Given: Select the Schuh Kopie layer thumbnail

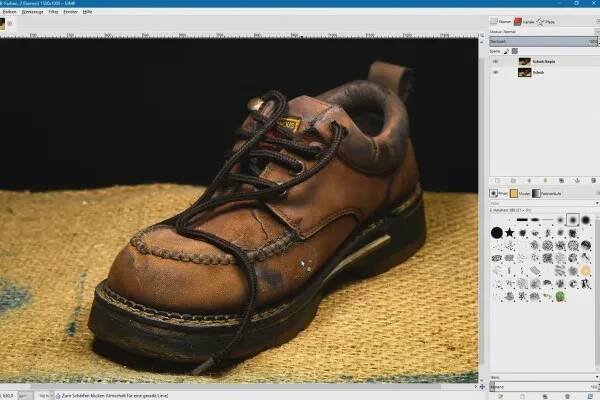Looking at the screenshot, I should 524,62.
